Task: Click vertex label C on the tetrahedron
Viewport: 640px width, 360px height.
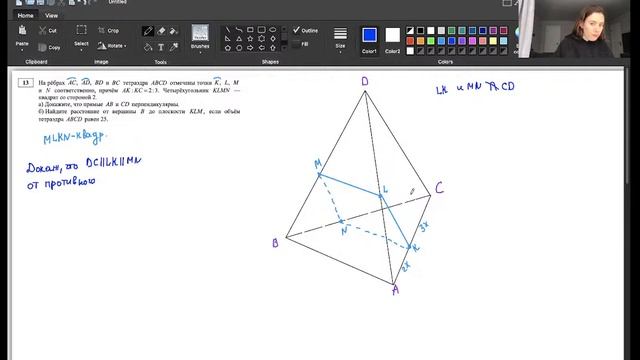Action: (x=439, y=188)
